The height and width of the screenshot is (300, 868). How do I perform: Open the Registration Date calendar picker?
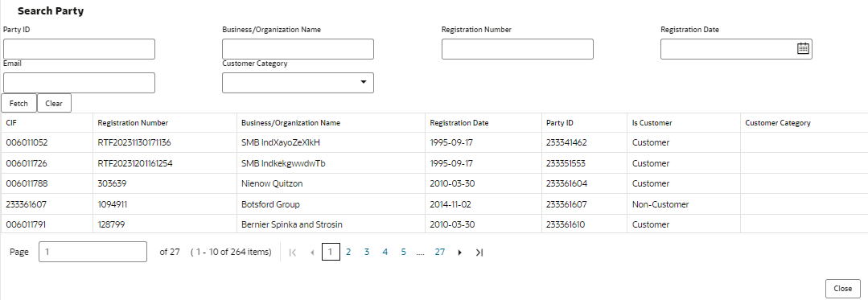tap(803, 49)
